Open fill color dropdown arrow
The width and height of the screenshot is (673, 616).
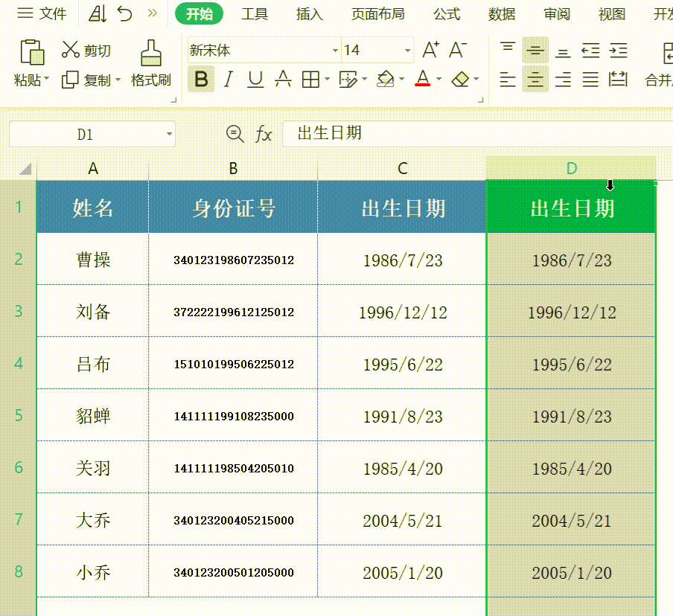(402, 79)
